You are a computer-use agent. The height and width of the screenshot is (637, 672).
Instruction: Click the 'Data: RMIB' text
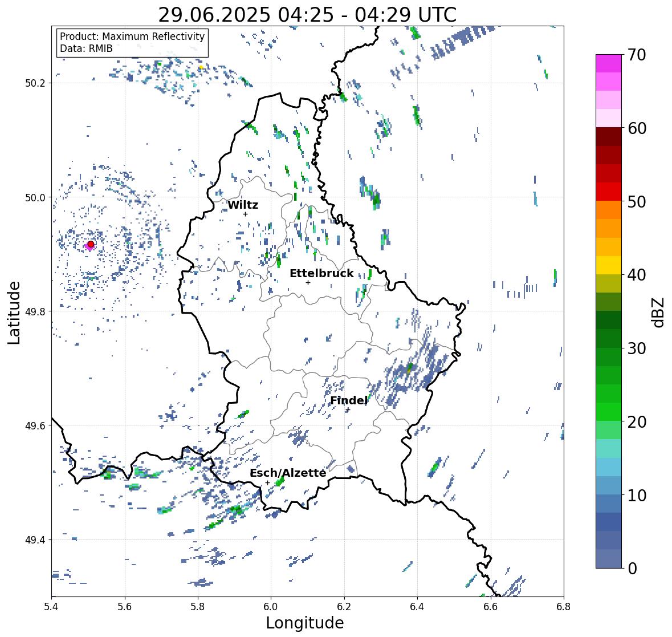click(86, 48)
